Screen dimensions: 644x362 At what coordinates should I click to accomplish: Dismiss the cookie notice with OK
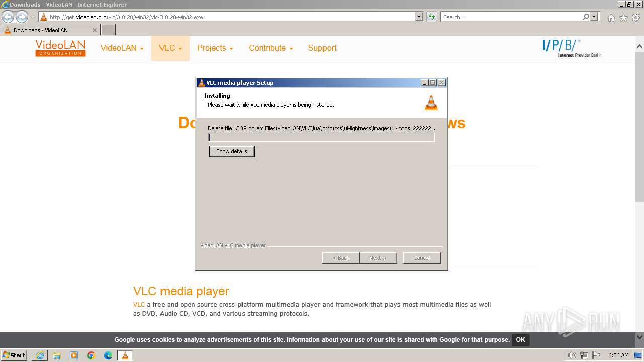(520, 340)
